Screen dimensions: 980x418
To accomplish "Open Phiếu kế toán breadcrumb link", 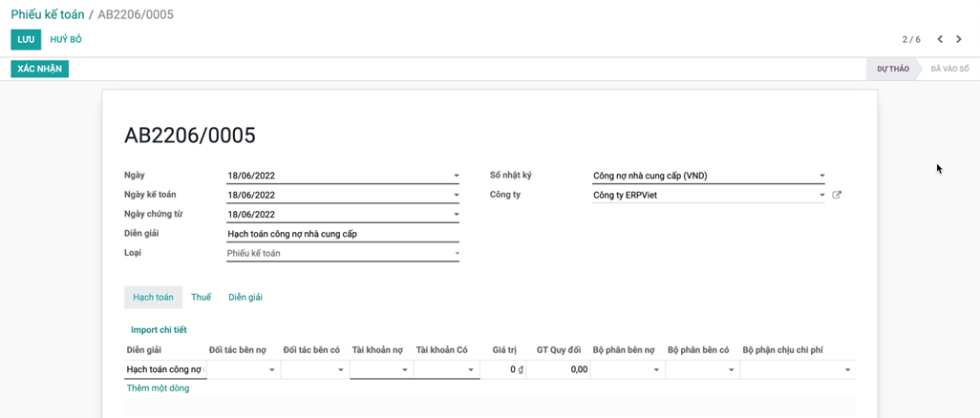I will click(48, 14).
